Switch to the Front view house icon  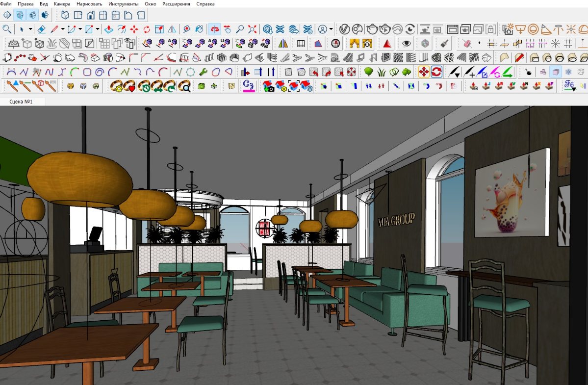pyautogui.click(x=91, y=15)
